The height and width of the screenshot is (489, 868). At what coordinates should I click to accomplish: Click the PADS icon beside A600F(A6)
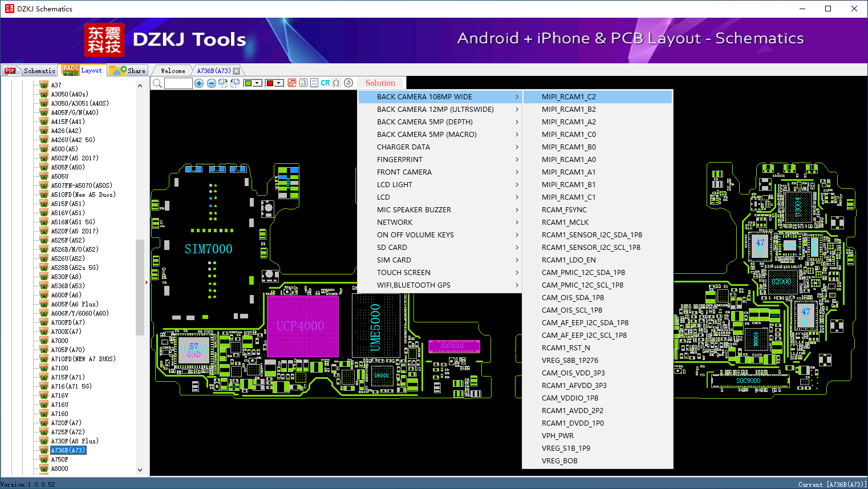point(44,295)
